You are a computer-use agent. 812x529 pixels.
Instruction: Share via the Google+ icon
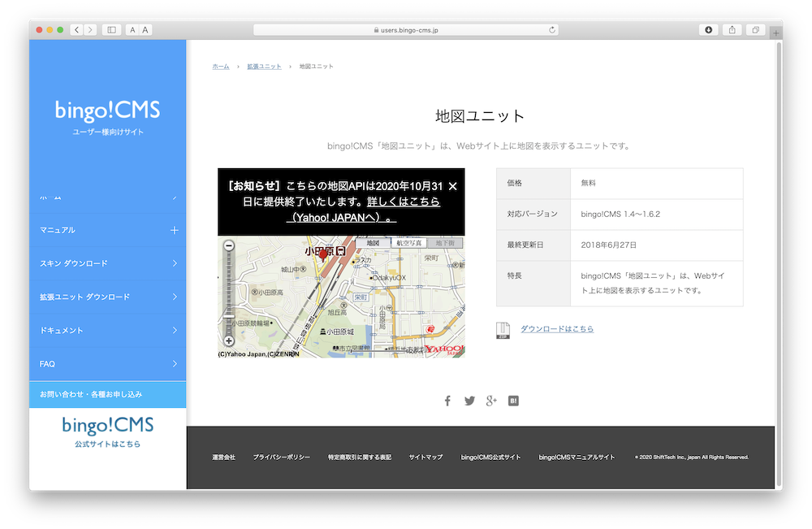point(491,401)
